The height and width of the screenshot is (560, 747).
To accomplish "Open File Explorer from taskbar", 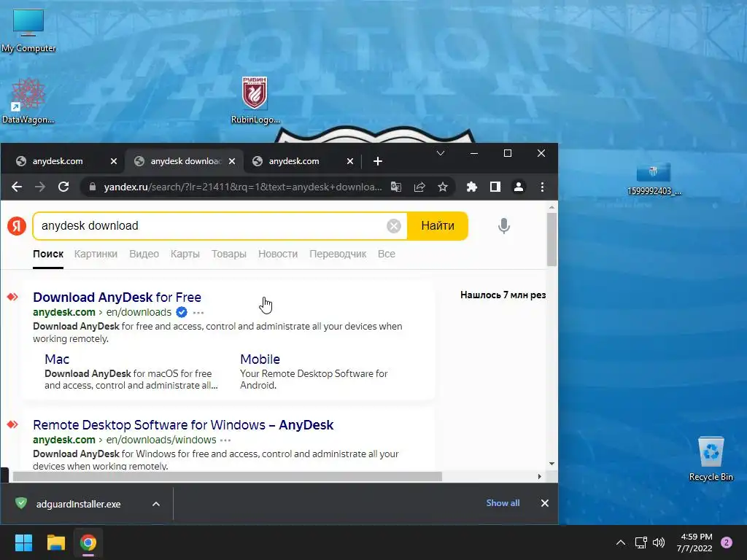I will tap(55, 542).
